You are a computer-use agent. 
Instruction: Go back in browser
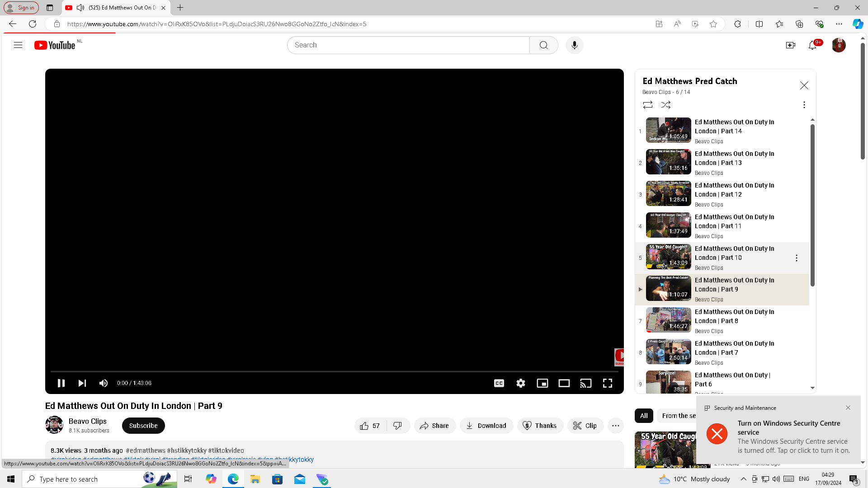tap(13, 24)
